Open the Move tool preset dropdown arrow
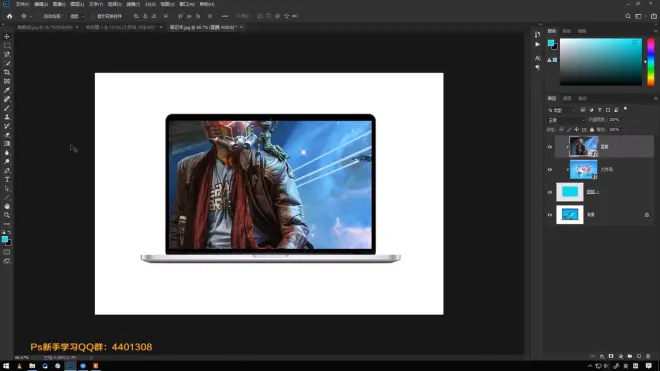The width and height of the screenshot is (660, 371). pyautogui.click(x=31, y=16)
